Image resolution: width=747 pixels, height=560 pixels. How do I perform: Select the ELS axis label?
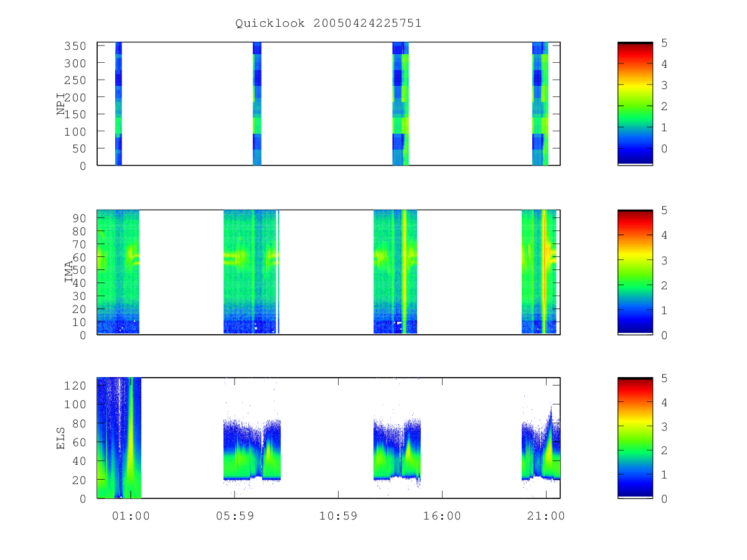point(61,438)
